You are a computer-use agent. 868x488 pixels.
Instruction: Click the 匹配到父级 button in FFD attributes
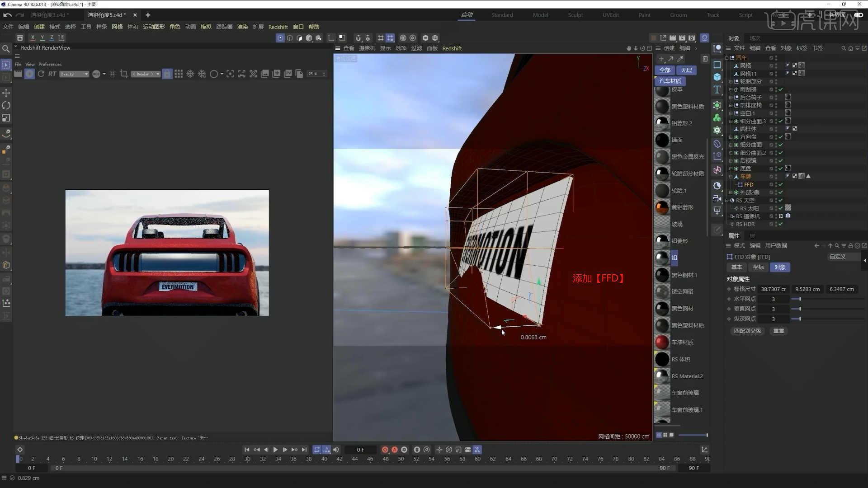747,331
